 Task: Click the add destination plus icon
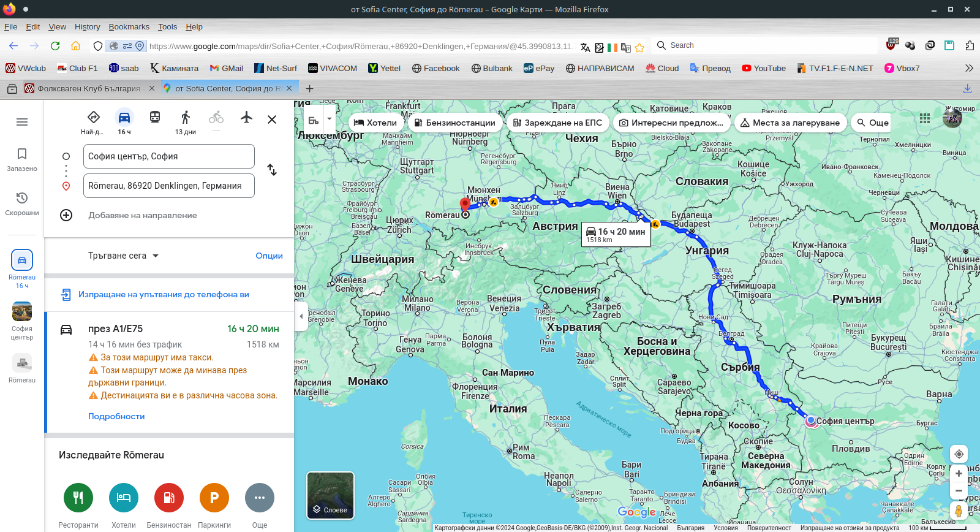pyautogui.click(x=66, y=215)
